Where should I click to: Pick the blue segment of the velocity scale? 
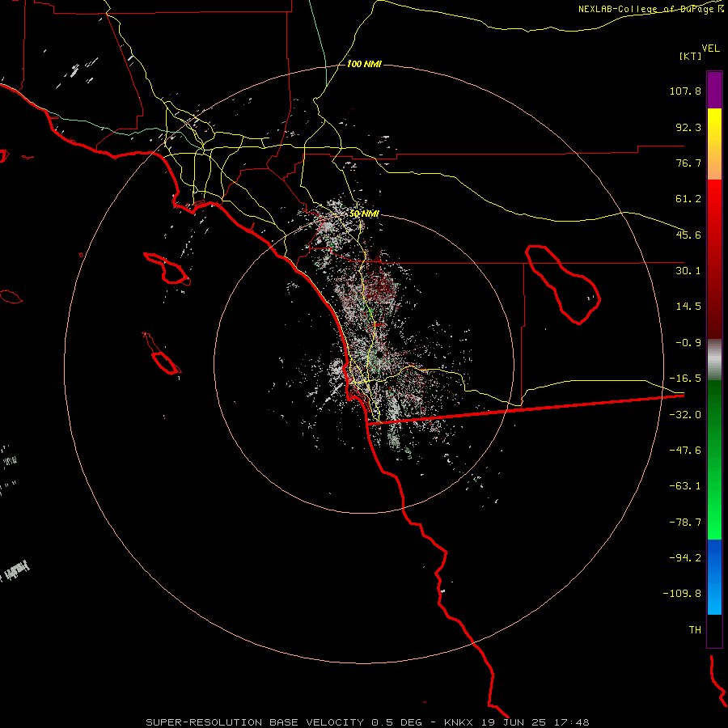[714, 577]
